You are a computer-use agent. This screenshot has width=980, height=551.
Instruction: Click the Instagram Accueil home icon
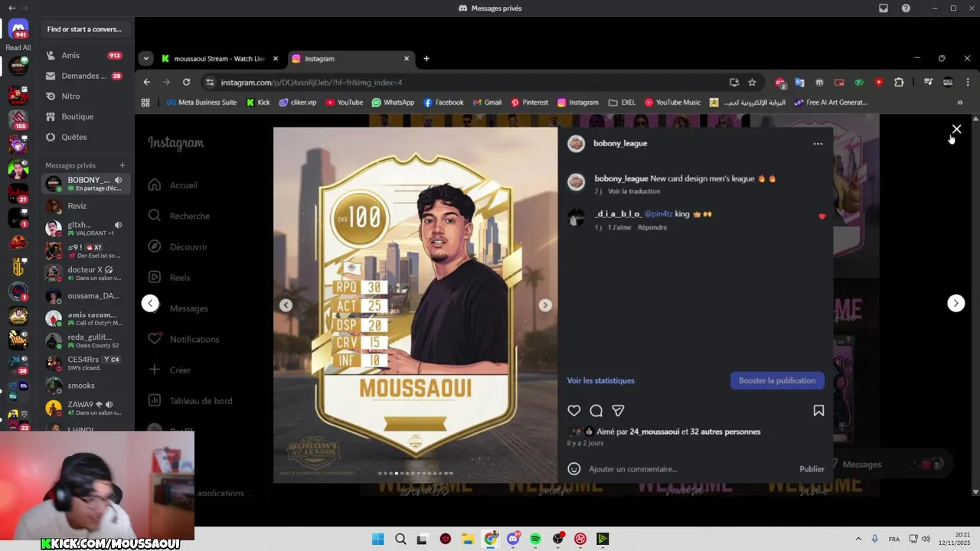(155, 184)
